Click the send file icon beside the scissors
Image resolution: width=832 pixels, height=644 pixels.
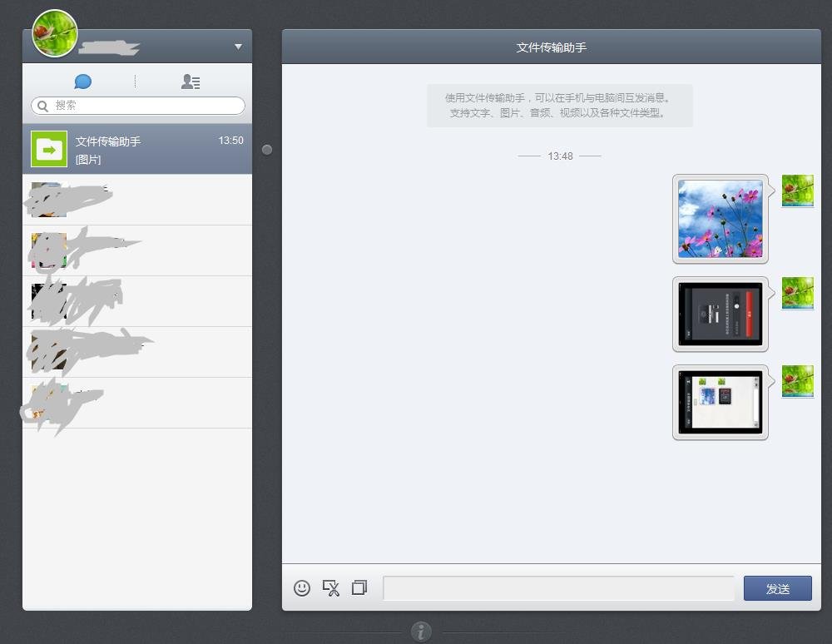[359, 588]
